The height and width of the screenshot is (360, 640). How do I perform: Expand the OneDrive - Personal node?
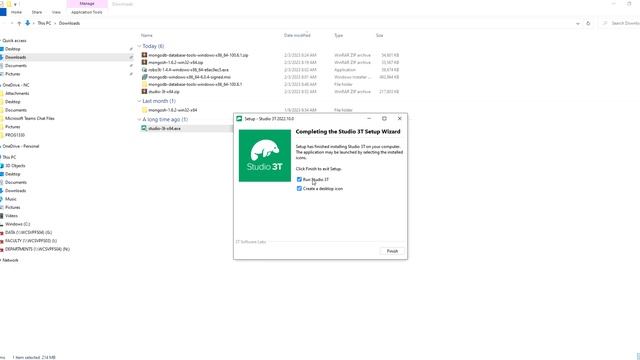(x=1, y=146)
